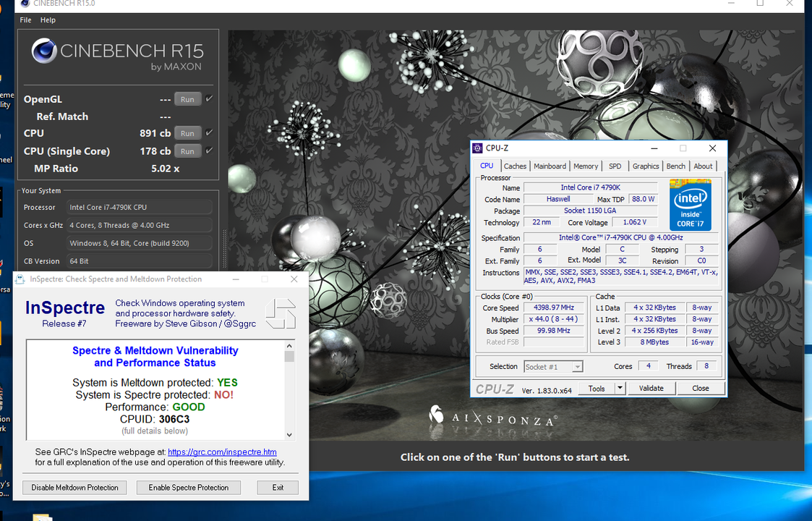Viewport: 812px width, 521px height.
Task: Select the CPU tab in CPU-Z
Action: pyautogui.click(x=487, y=166)
